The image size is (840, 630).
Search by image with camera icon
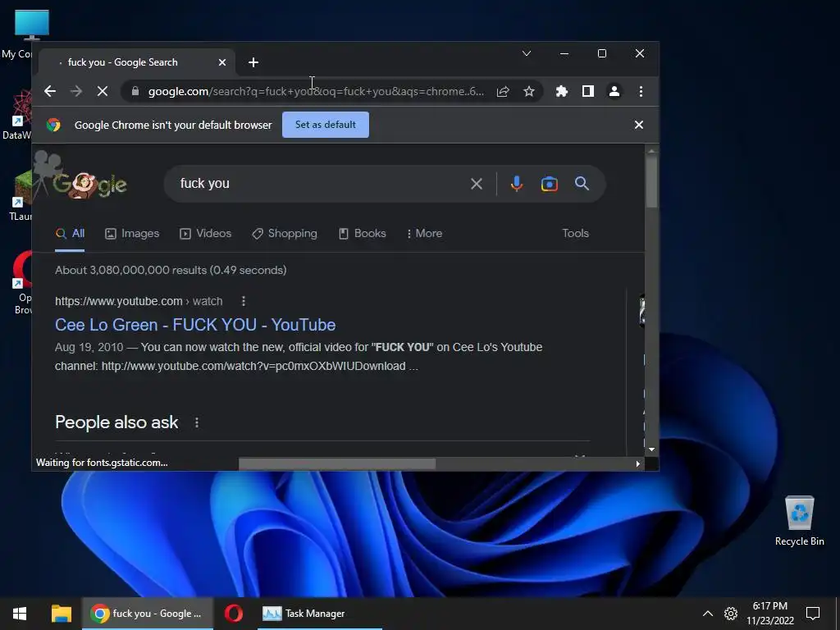[x=549, y=184]
